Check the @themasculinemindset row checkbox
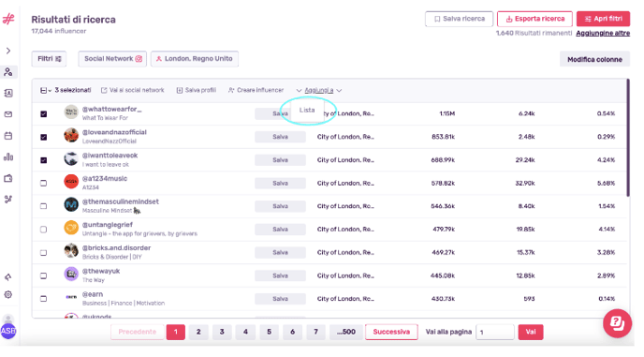 (x=44, y=206)
